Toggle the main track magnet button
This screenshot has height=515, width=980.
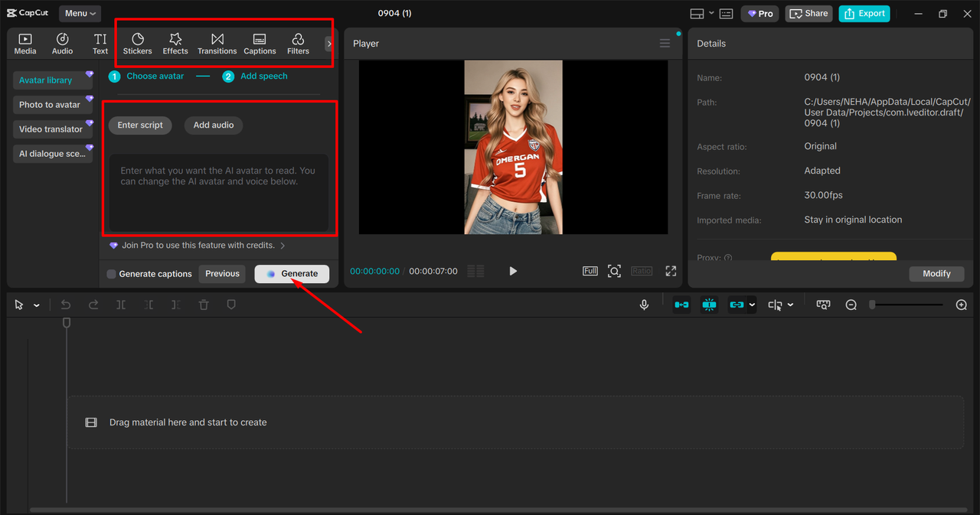pyautogui.click(x=681, y=305)
